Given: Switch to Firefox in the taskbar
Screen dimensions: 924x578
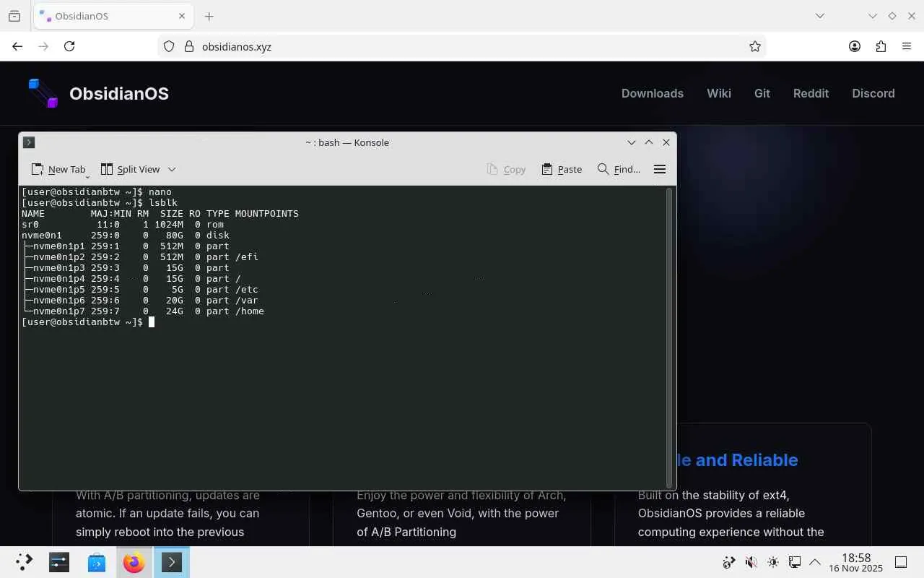Looking at the screenshot, I should point(134,562).
